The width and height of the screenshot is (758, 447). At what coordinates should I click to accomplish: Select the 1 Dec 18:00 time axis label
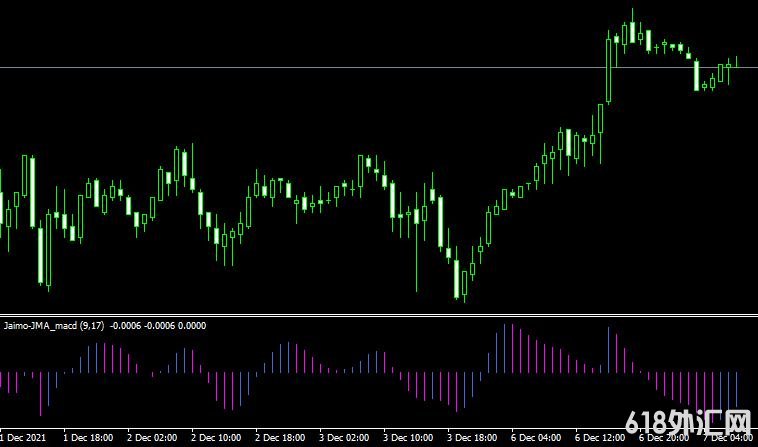(88, 438)
